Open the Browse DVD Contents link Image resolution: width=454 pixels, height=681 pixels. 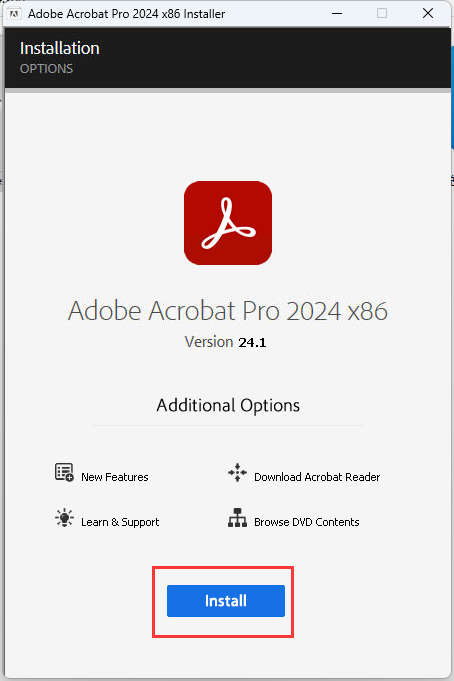click(x=306, y=522)
